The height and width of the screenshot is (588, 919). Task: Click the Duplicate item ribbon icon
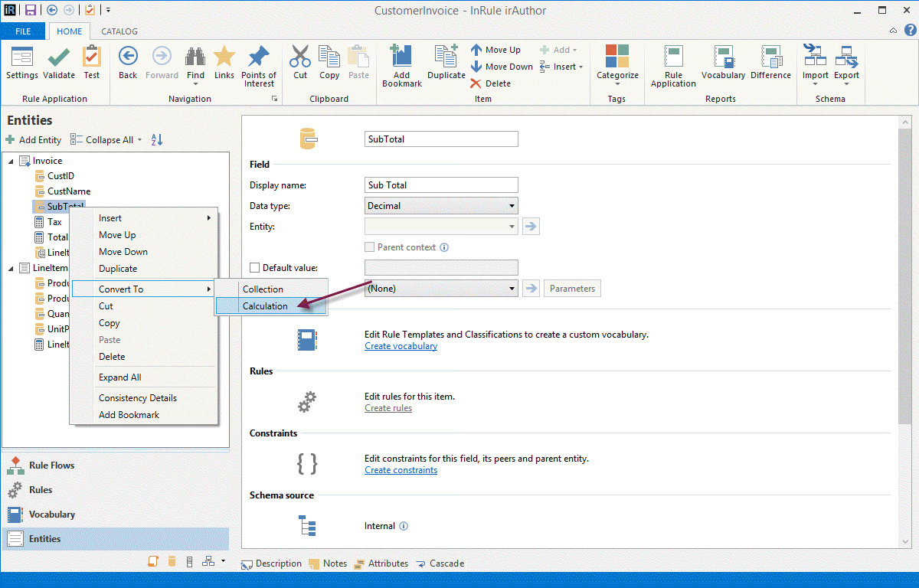click(446, 57)
